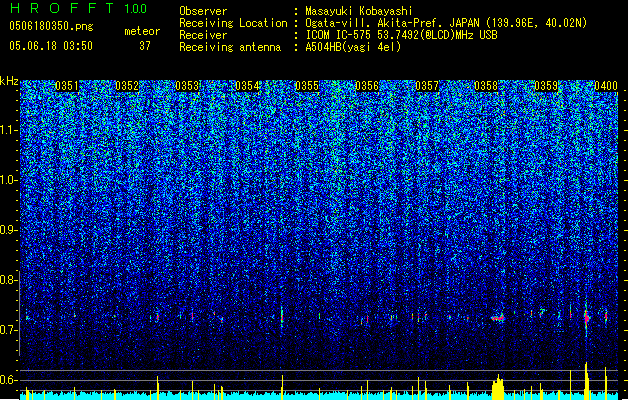Click the kHz axis unit label
Viewport: 629px width, 400px height.
point(9,81)
